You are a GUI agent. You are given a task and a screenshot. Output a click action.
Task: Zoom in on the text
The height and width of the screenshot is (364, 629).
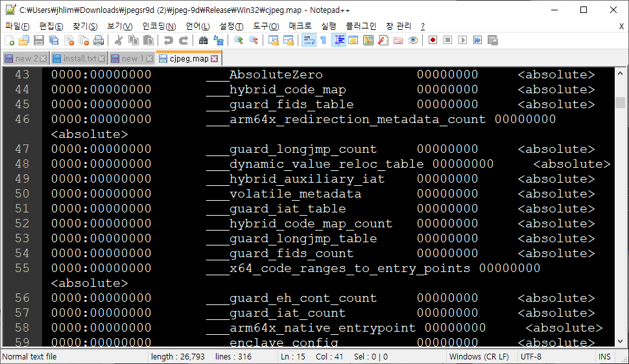click(x=238, y=41)
